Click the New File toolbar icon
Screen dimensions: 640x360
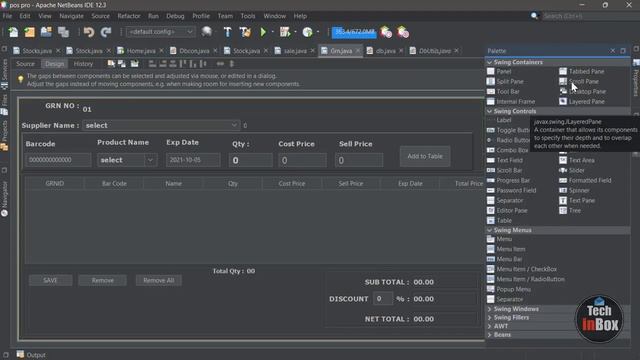[13, 32]
